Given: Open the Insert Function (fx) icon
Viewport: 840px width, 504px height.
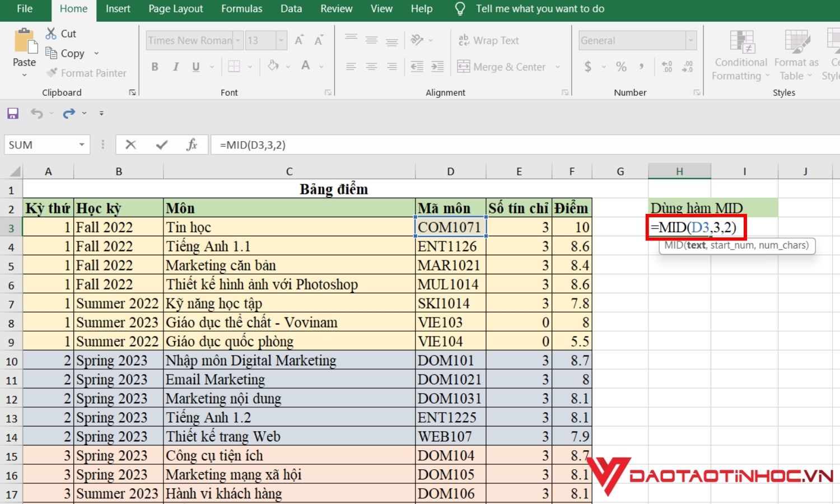Looking at the screenshot, I should (192, 144).
